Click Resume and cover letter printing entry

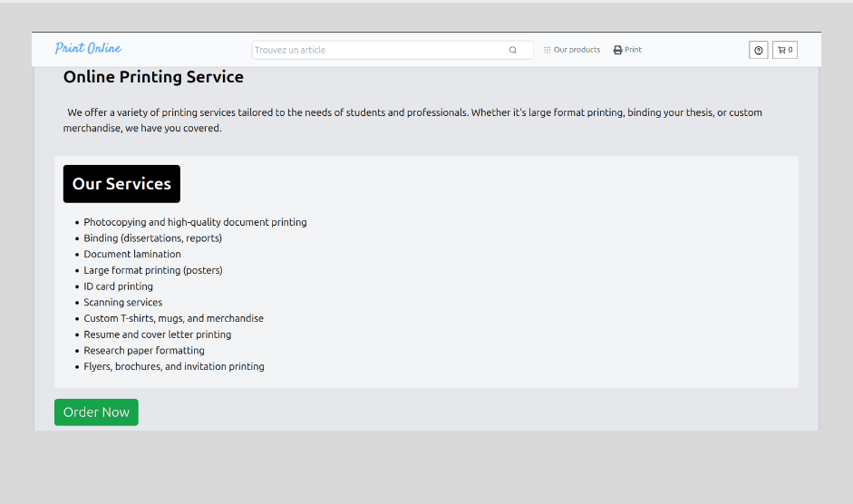157,334
